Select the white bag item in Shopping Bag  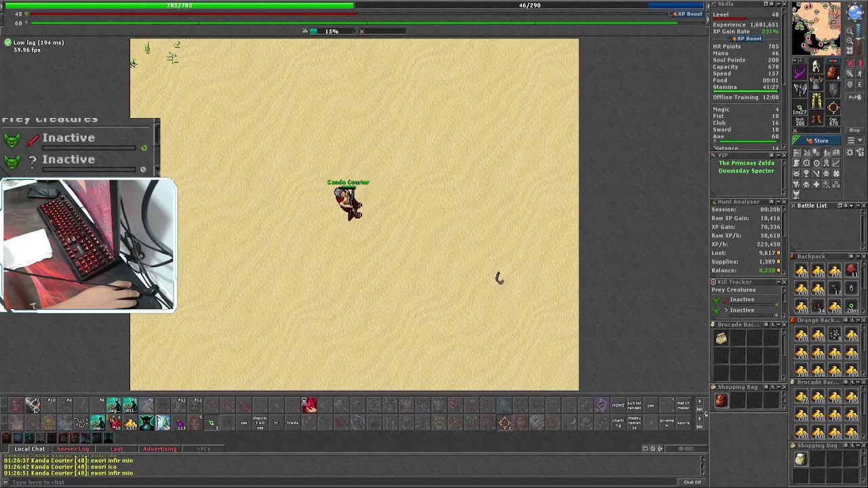pos(801,460)
